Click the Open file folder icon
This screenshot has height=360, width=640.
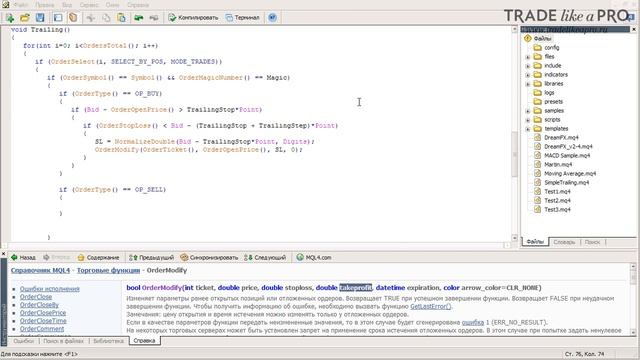pyautogui.click(x=25, y=18)
